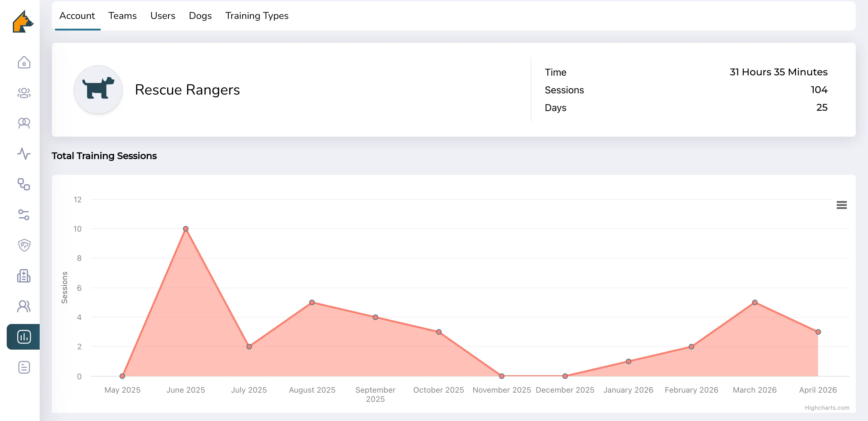Click the Rescue Rangers team name

click(187, 90)
